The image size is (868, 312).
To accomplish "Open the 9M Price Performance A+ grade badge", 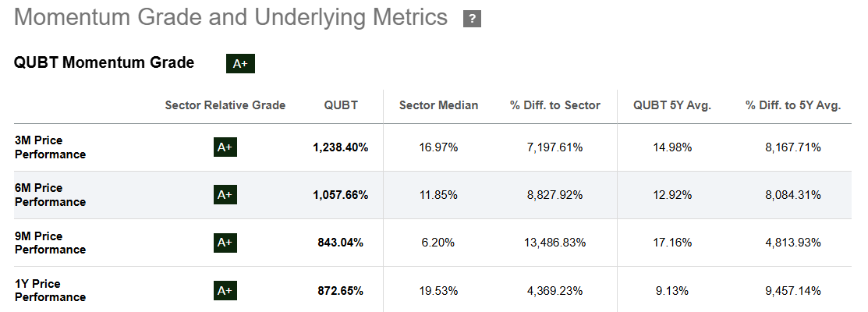I will [x=225, y=243].
